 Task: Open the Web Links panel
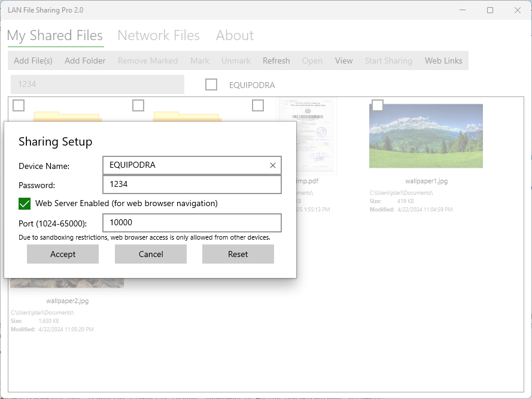click(443, 61)
